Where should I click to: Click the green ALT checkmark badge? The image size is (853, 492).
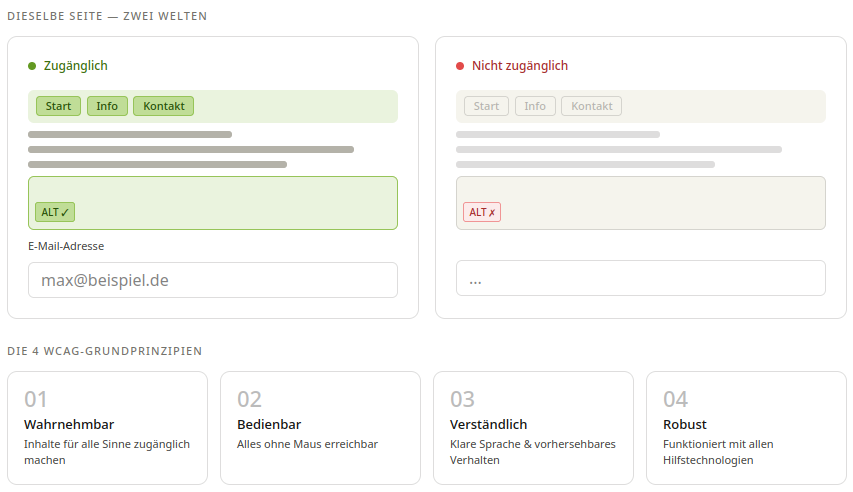(55, 212)
